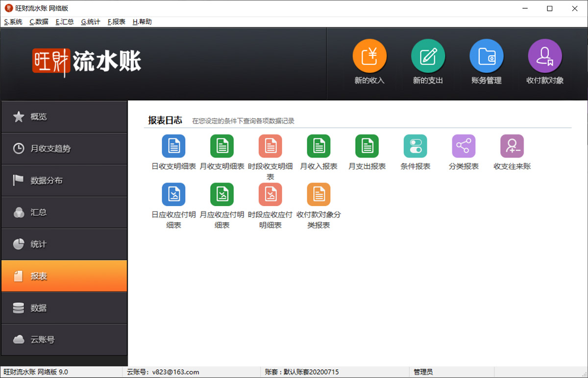Open the 日应收应付明细表 icon
The height and width of the screenshot is (378, 588).
[x=173, y=194]
